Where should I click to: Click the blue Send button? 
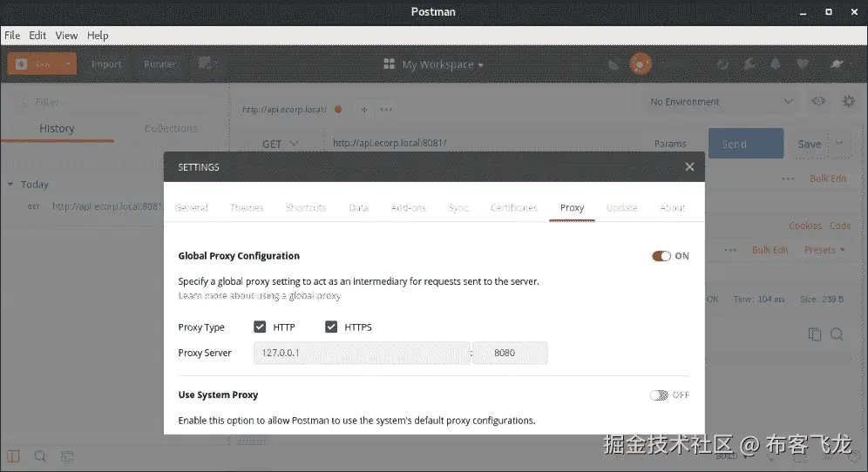746,144
